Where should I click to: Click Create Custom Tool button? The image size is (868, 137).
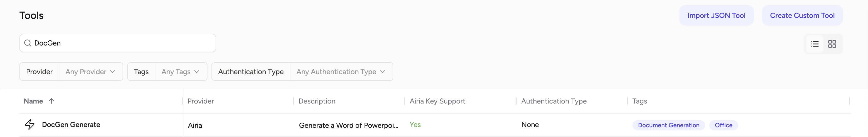[x=802, y=16]
